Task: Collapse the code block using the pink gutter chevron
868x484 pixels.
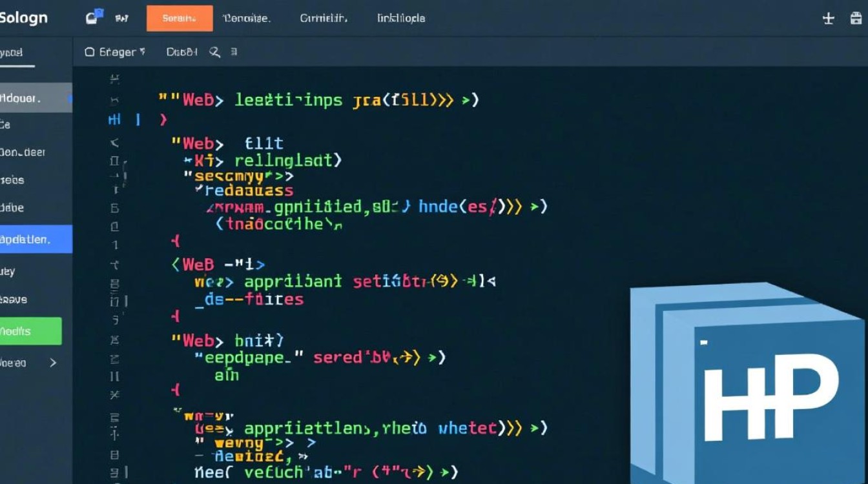Action: tap(163, 119)
